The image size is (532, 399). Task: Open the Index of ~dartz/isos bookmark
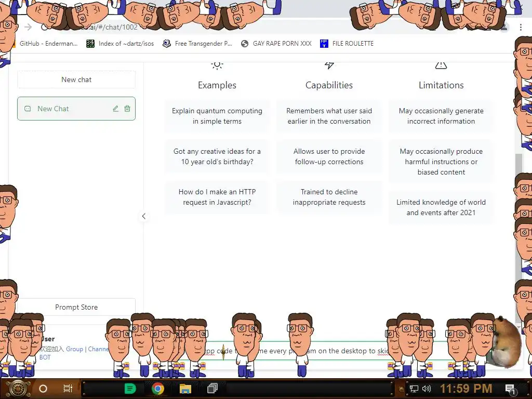click(x=120, y=44)
